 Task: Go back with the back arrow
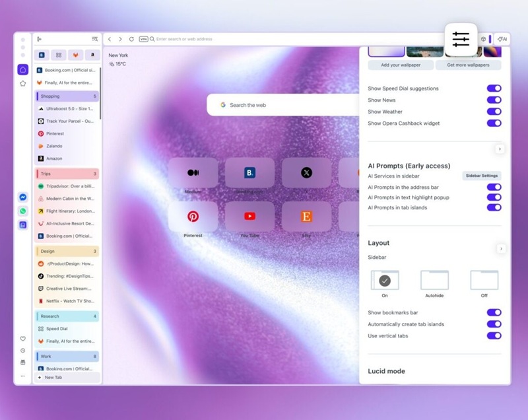click(x=110, y=39)
